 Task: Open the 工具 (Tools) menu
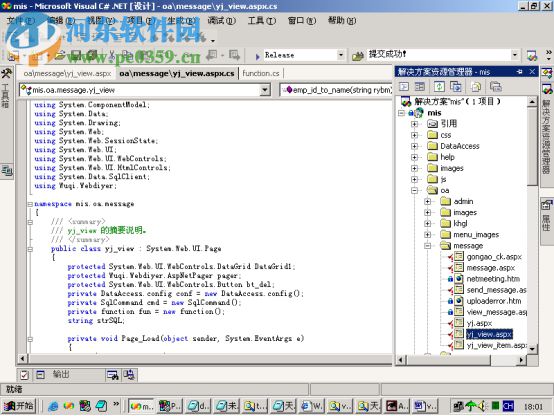pos(261,20)
